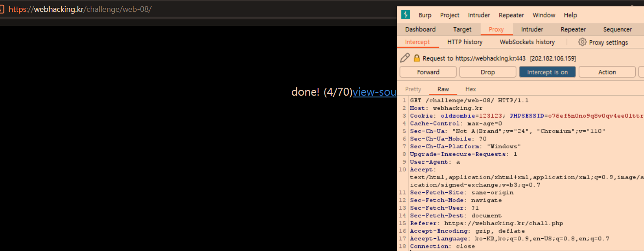The image size is (644, 251).
Task: Click the Host: webhacking.kr header line
Action: 446,108
